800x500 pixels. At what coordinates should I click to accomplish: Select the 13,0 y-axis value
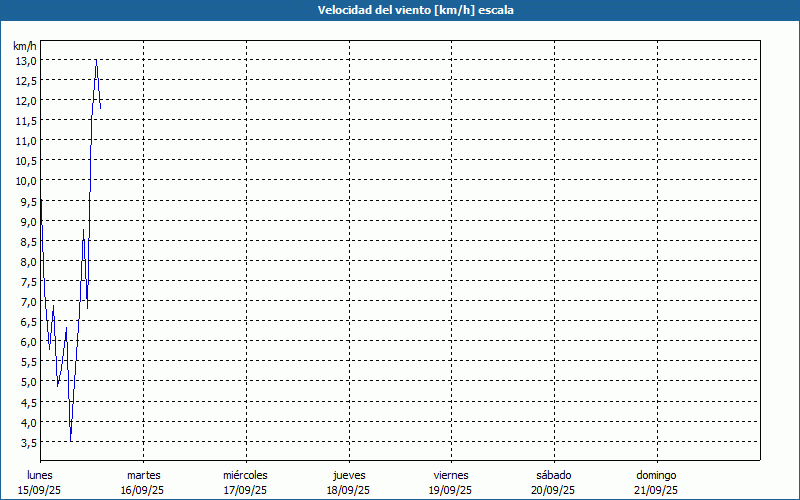click(27, 61)
